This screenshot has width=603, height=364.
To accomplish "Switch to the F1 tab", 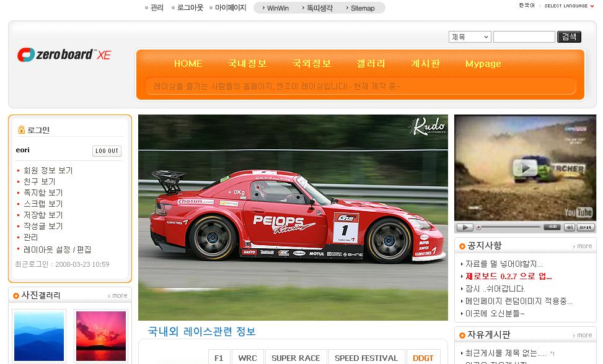I will 219,358.
